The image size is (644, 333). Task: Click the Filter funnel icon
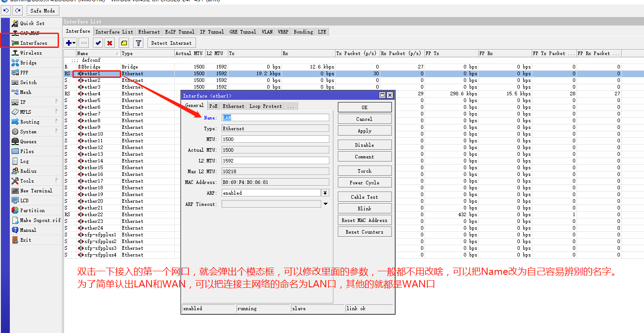(139, 43)
